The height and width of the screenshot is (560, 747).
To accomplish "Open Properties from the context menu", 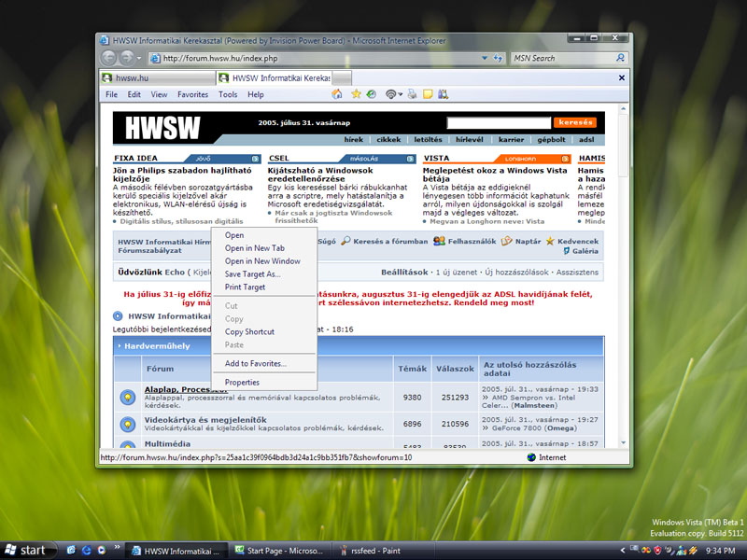I will tap(265, 383).
